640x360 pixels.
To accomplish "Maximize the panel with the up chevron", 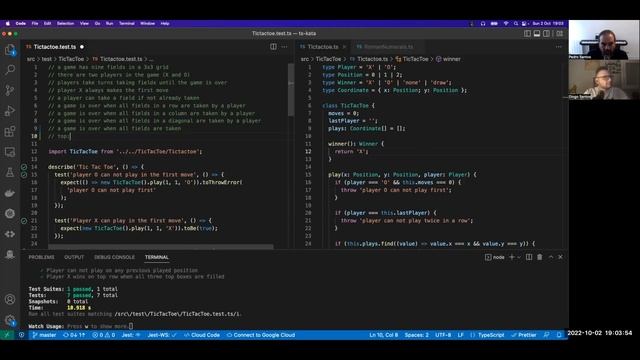I will pos(551,257).
